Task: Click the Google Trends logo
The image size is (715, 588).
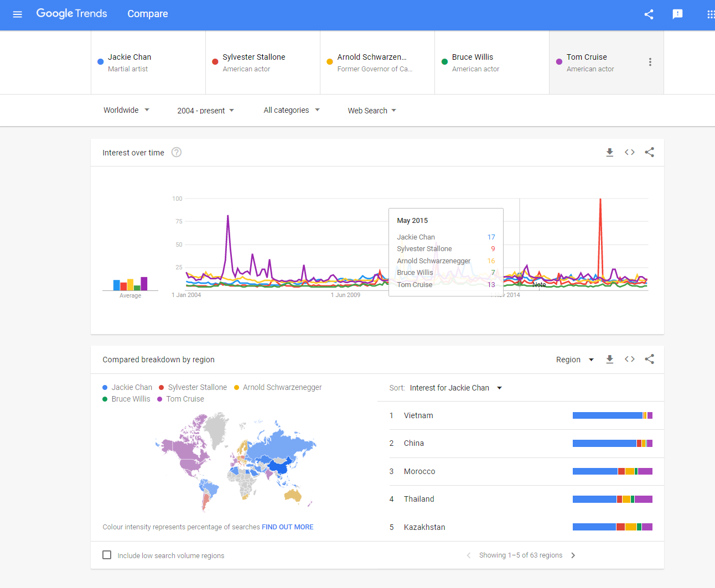Action: pyautogui.click(x=71, y=14)
